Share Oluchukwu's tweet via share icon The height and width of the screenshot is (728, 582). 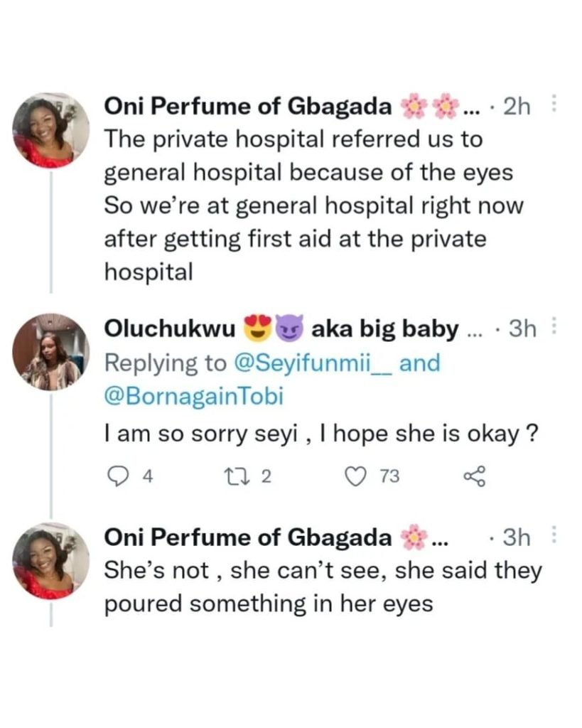474,476
